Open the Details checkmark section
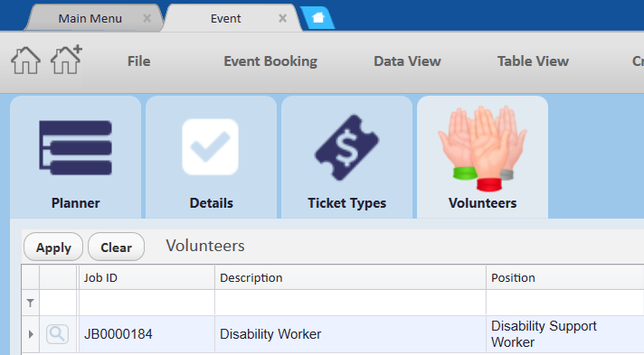Screen dimensions: 644x355 click(211, 157)
